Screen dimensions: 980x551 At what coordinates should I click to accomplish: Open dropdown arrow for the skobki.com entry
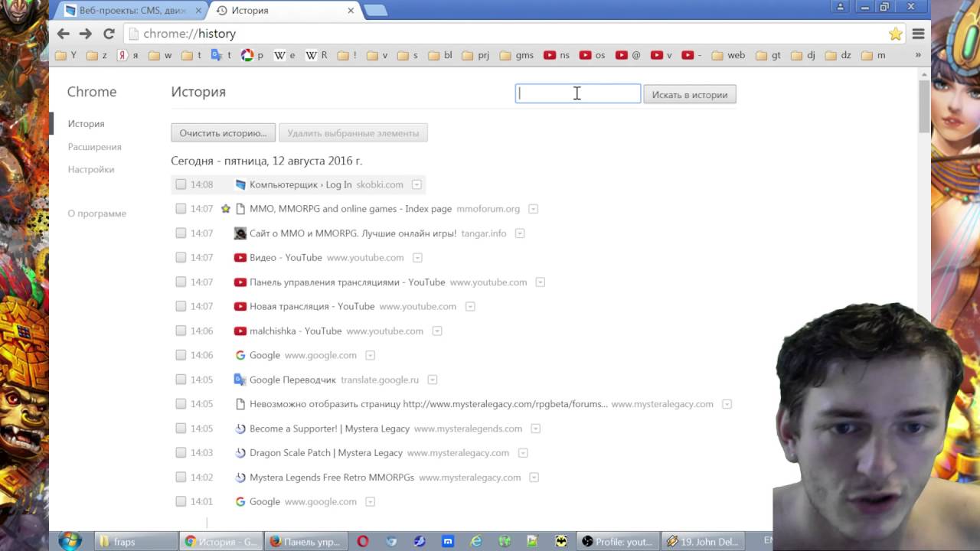pos(416,184)
